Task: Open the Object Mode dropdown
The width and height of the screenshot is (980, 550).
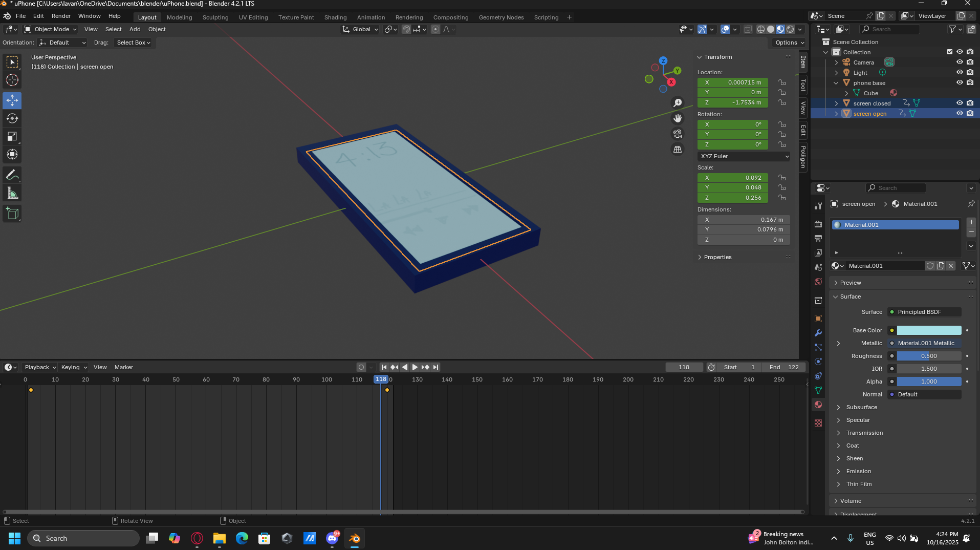Action: [x=51, y=29]
